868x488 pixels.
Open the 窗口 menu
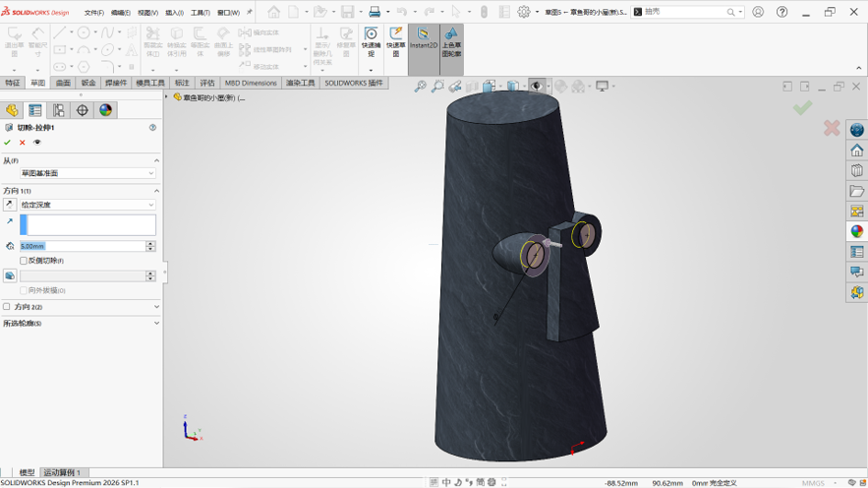point(228,12)
